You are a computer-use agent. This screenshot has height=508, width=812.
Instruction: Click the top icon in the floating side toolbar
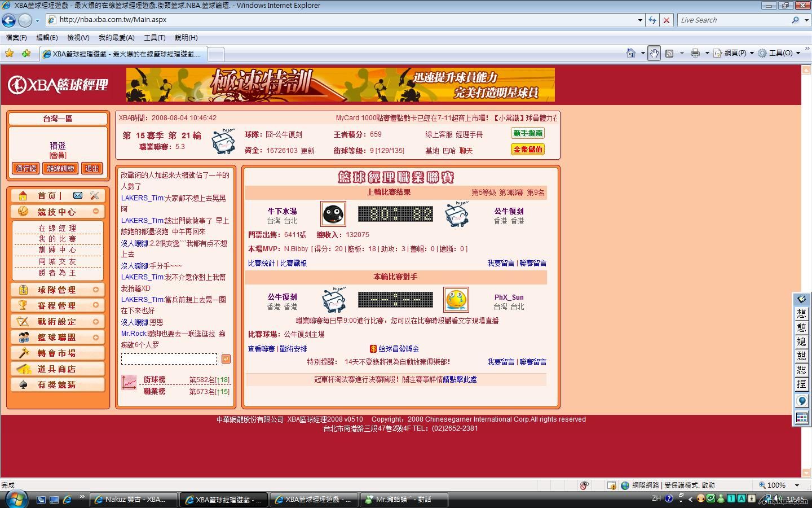point(801,299)
